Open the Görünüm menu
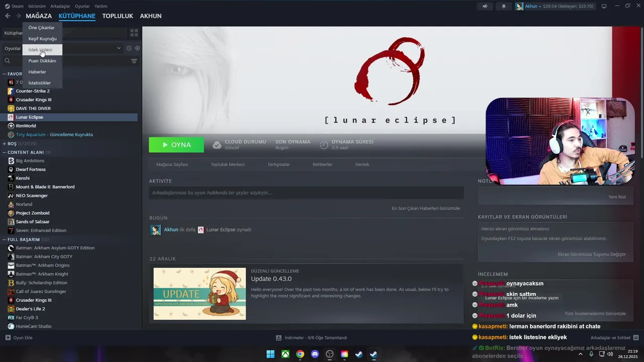 pos(37,6)
